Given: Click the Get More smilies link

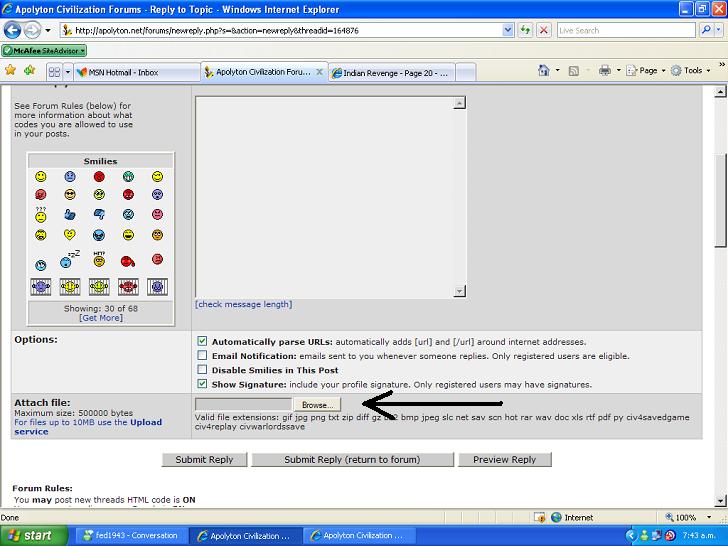Looking at the screenshot, I should click(x=101, y=318).
